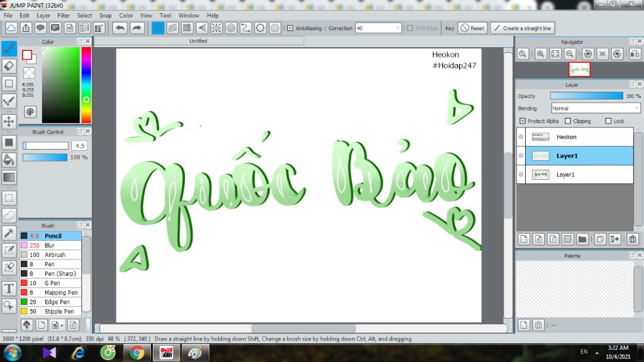Click the export/share icon in the toolbar
Image resolution: width=644 pixels, height=362 pixels.
(x=26, y=28)
